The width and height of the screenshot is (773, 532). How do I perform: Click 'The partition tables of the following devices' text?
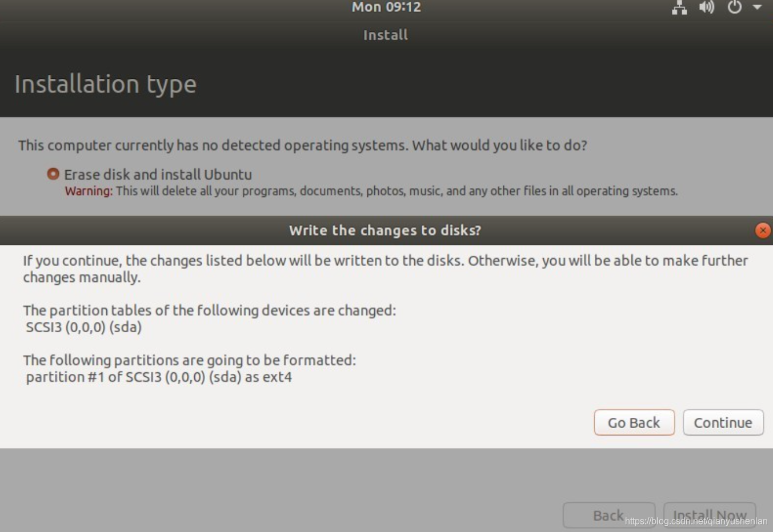click(x=209, y=310)
